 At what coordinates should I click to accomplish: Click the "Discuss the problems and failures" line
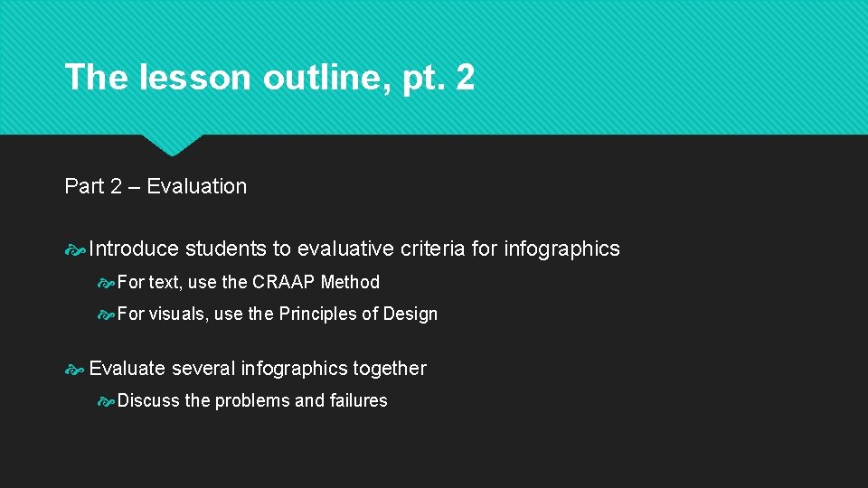click(252, 400)
